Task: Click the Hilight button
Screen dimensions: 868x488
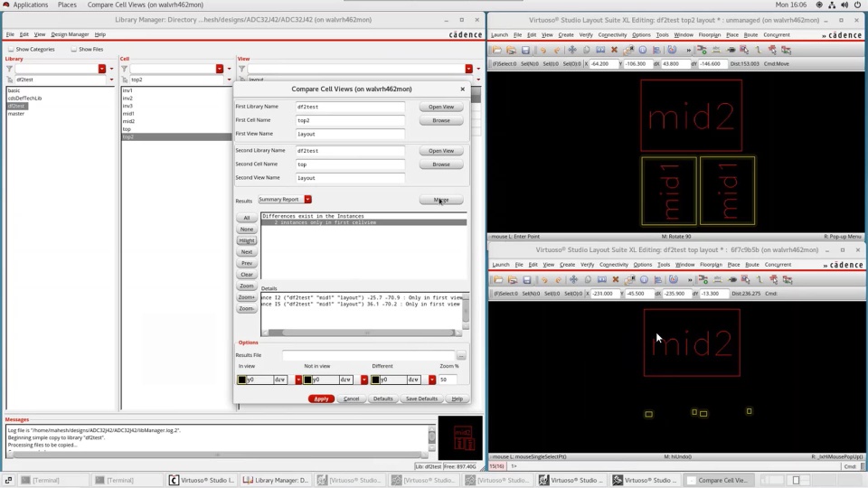Action: tap(247, 240)
